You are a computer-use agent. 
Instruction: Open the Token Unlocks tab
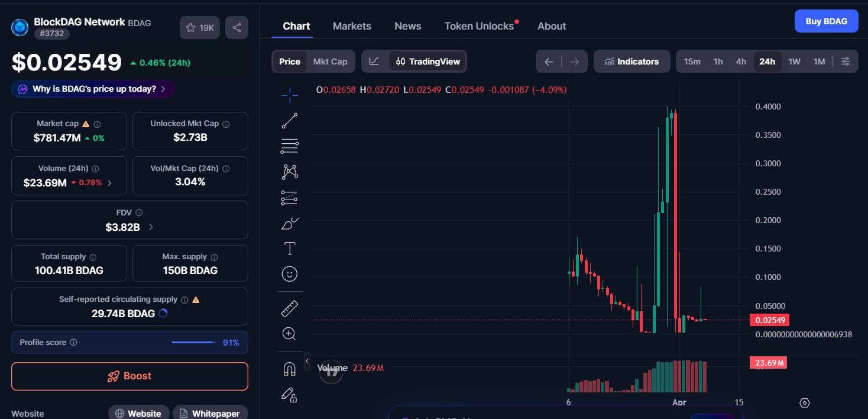click(479, 25)
